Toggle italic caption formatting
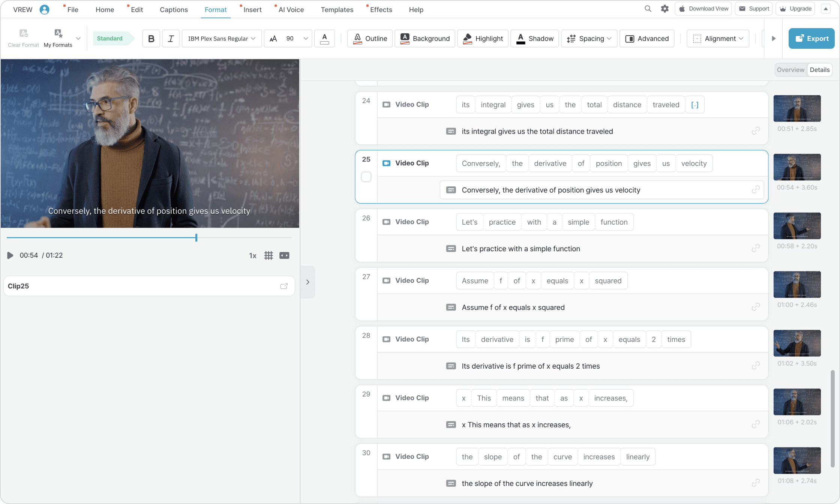The image size is (840, 504). pyautogui.click(x=171, y=39)
